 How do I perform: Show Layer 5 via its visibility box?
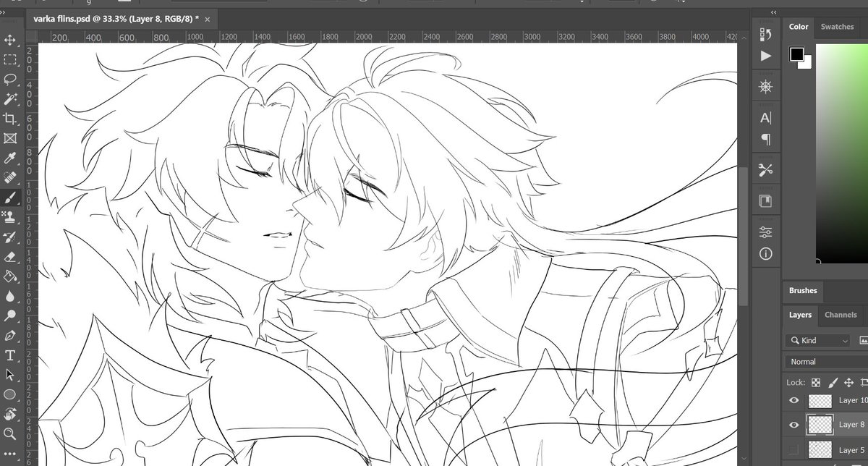coord(794,449)
